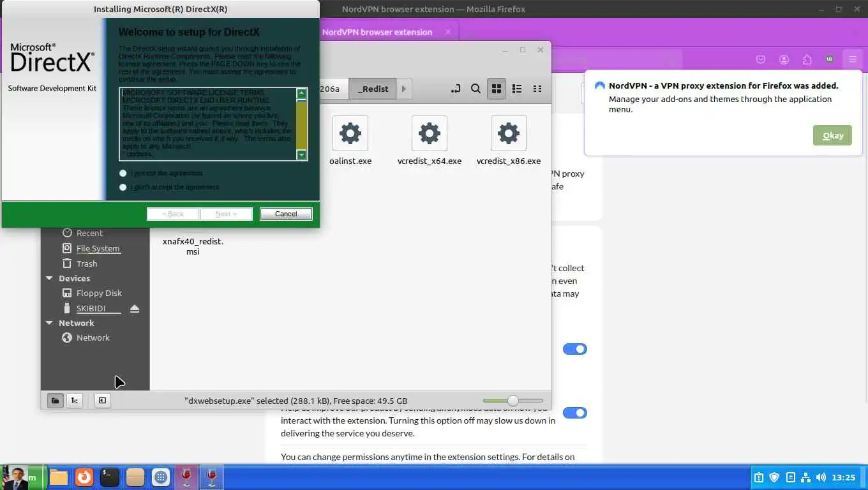The height and width of the screenshot is (490, 868).
Task: Open the clipboard icon in system tray
Action: click(x=758, y=477)
